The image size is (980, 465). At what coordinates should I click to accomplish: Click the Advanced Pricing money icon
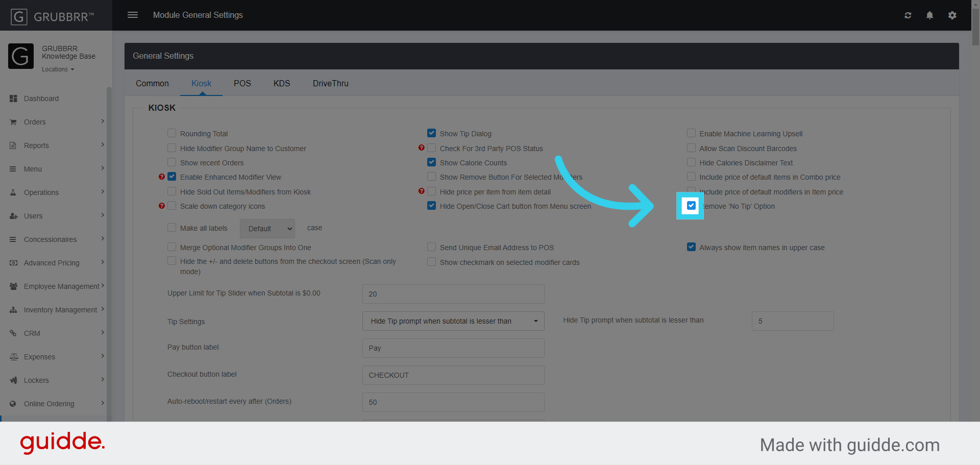click(x=13, y=263)
